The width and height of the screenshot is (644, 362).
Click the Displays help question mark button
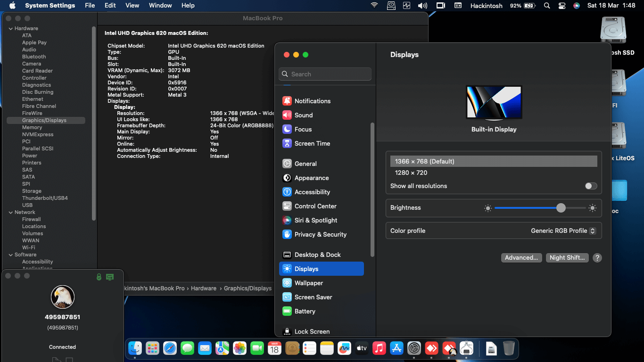coord(597,258)
